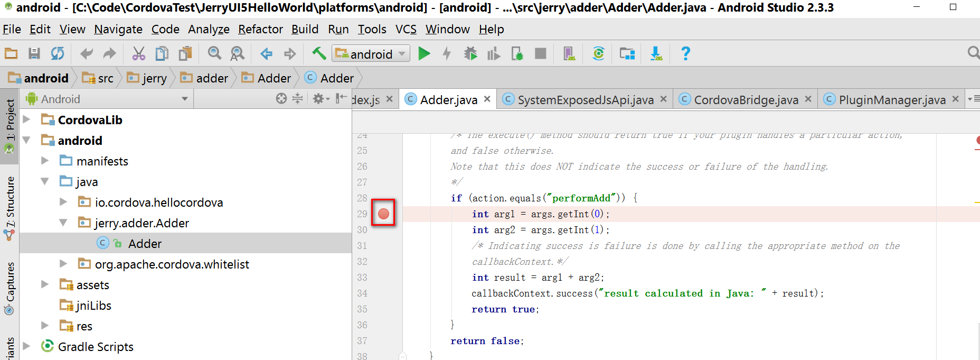Click Collapse All icon in Project panel
The image size is (980, 360).
click(298, 98)
